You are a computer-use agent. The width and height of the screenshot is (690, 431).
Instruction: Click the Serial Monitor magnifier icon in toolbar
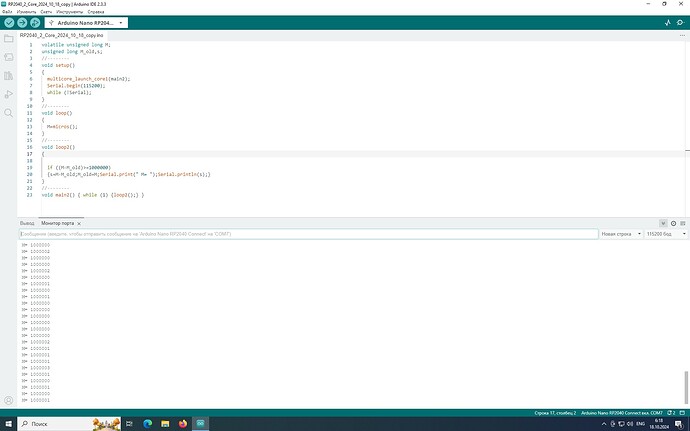click(680, 22)
